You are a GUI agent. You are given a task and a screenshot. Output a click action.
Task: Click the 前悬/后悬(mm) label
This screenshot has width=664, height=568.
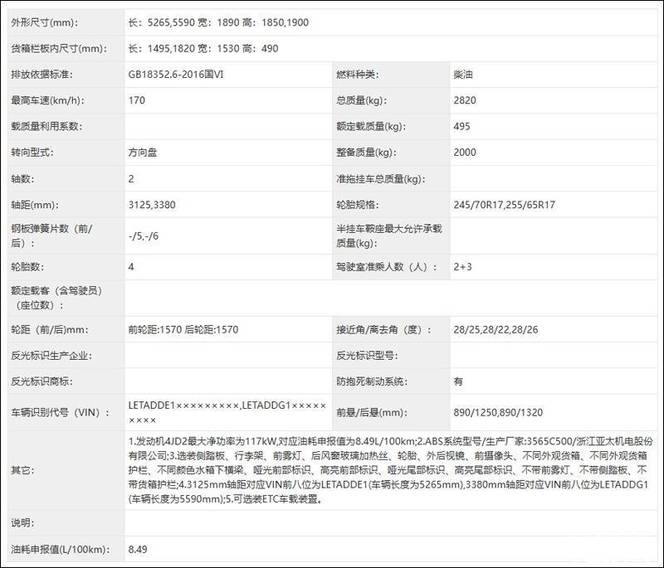[371, 412]
